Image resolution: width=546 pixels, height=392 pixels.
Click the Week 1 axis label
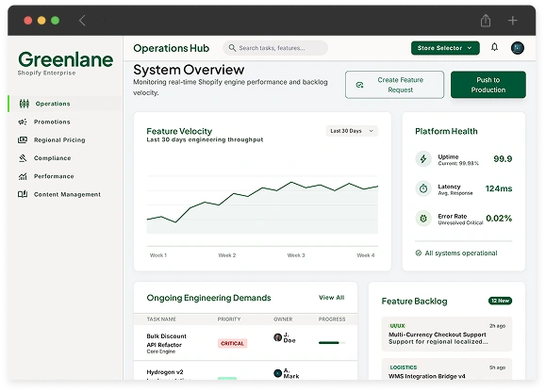pos(158,255)
